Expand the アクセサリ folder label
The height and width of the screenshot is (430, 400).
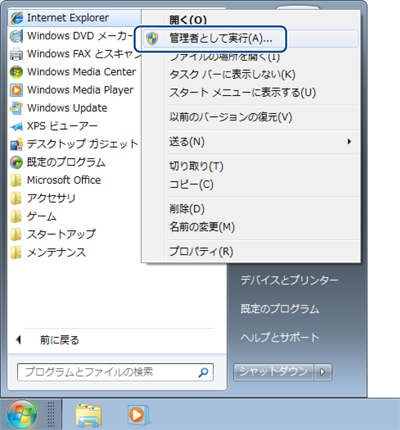pos(51,198)
